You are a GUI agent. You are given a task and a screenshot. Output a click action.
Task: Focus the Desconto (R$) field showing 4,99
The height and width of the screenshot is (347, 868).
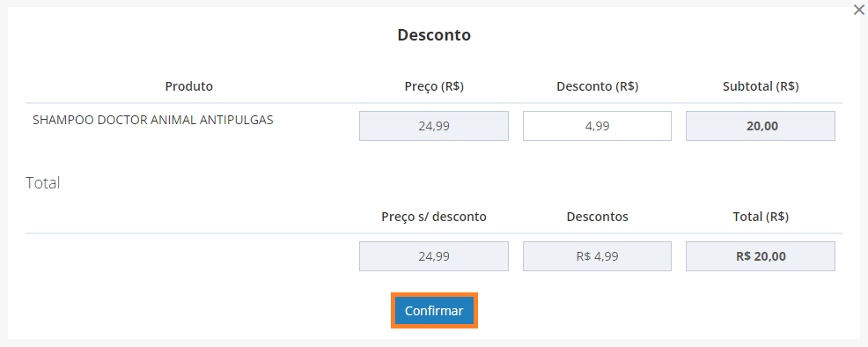(598, 126)
